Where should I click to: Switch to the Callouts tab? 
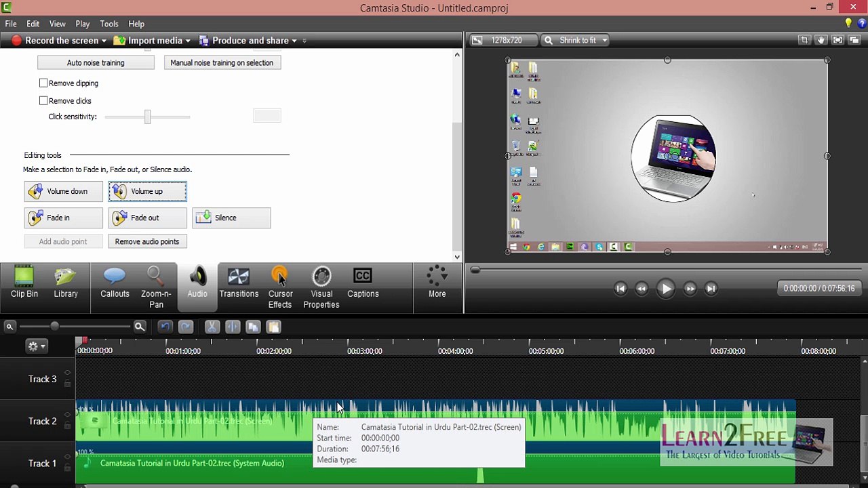pos(115,282)
